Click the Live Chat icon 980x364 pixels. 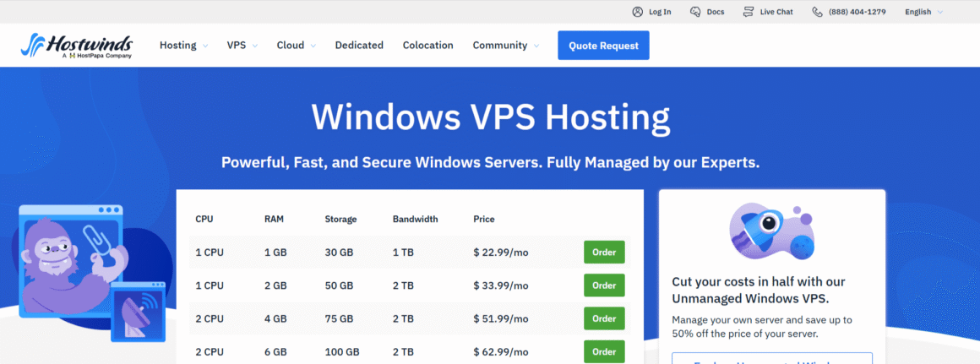pos(749,12)
